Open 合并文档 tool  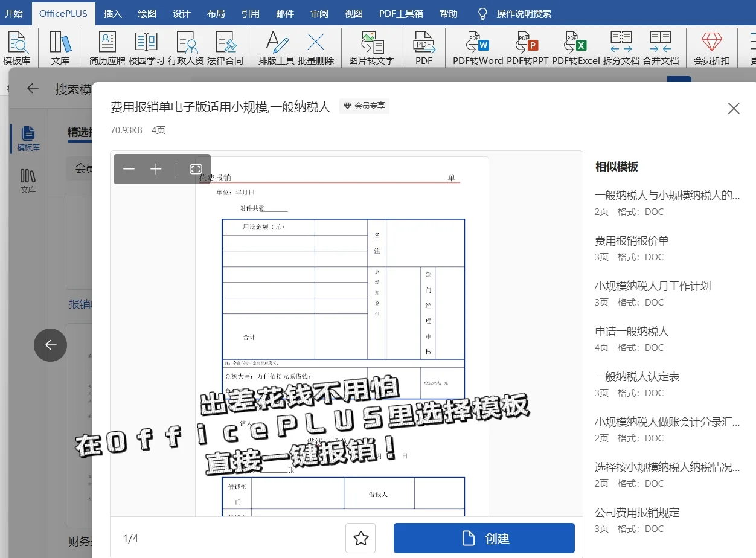click(x=661, y=48)
